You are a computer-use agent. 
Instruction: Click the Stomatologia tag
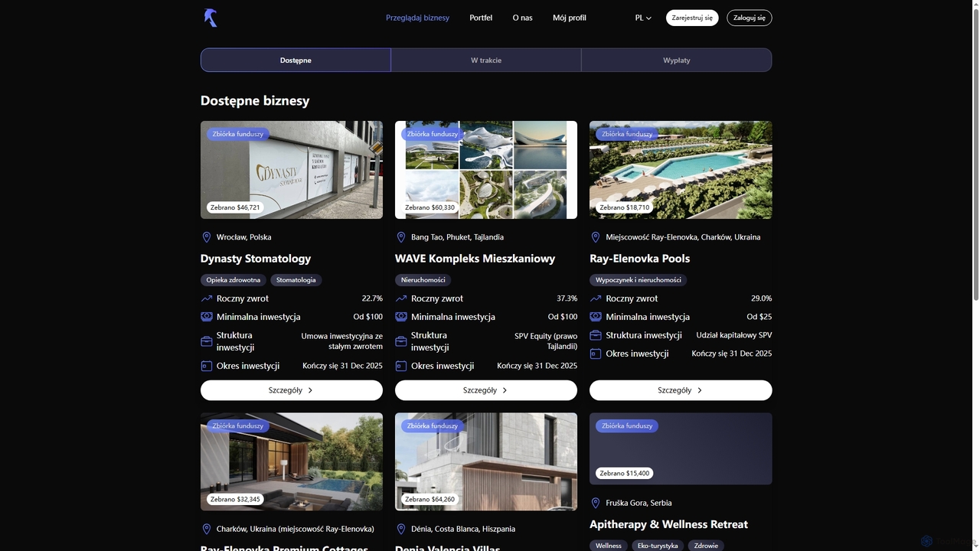[296, 280]
